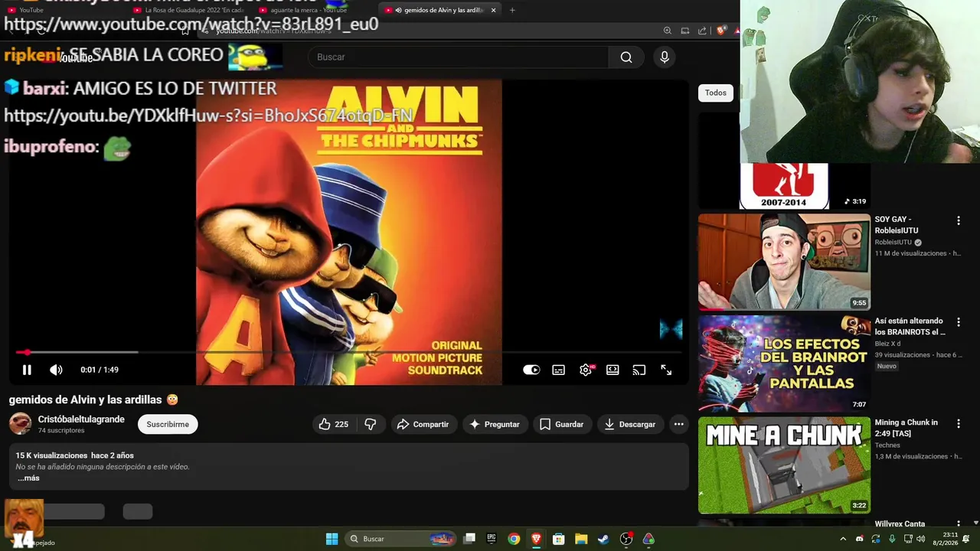Screen dimensions: 980x551
Task: Open the 'Así están alterando los BRAINROTS' title
Action: [x=910, y=327]
